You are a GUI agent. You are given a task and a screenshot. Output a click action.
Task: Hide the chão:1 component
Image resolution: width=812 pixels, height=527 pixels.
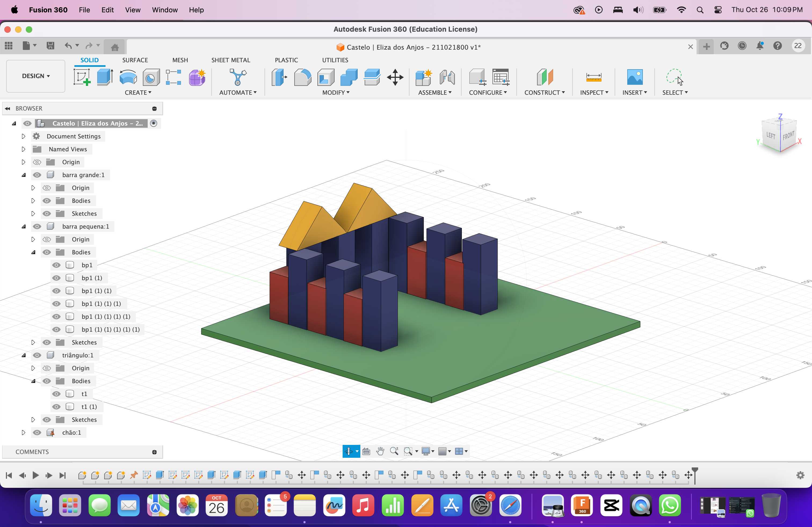coord(37,433)
